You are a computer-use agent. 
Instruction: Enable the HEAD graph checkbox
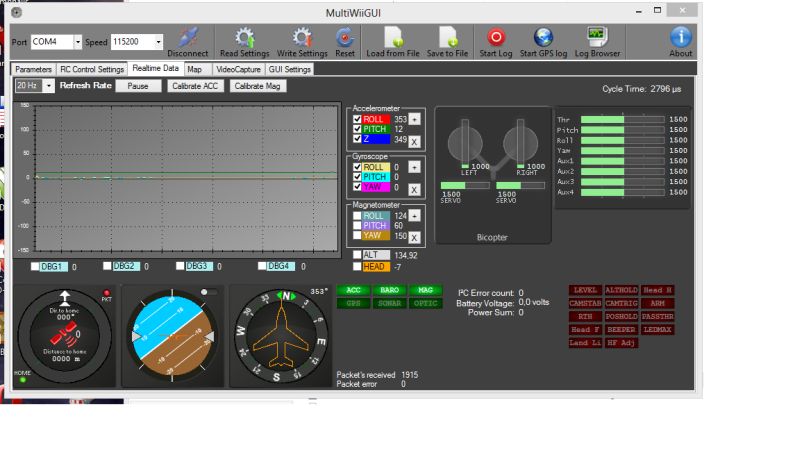click(357, 266)
